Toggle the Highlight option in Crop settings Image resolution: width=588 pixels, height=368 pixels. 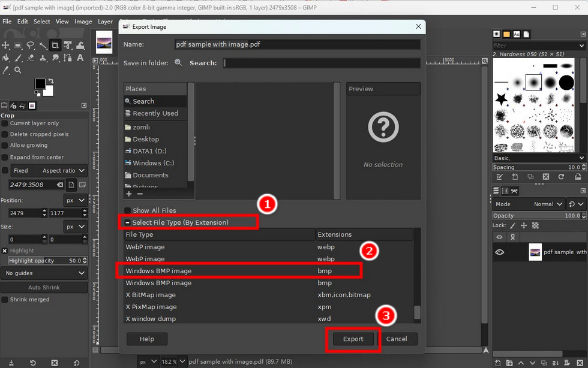click(6, 250)
